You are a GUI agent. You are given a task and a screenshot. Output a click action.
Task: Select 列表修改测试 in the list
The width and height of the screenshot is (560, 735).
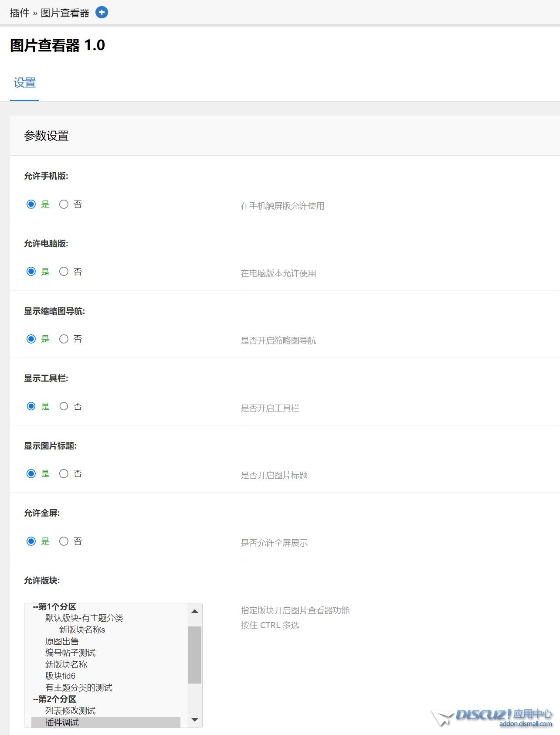[x=70, y=711]
